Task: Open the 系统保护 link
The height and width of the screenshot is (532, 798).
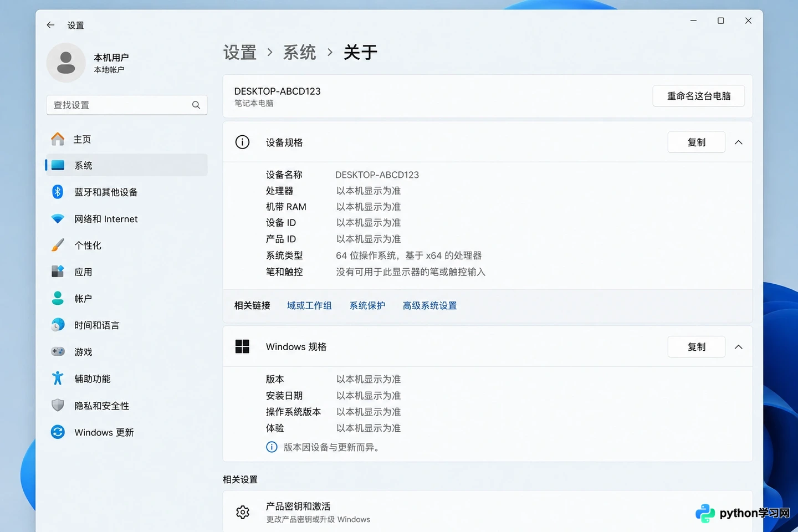Action: 367,305
